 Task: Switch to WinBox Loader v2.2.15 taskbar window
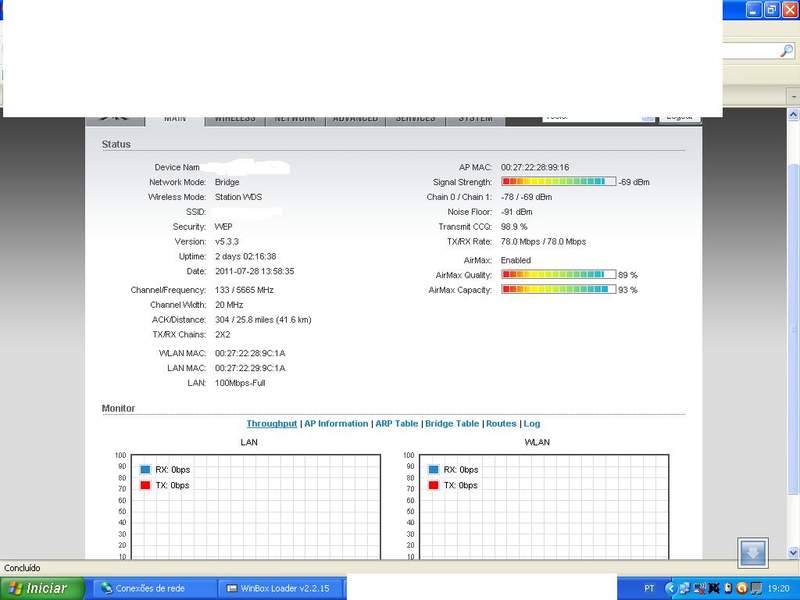(282, 588)
